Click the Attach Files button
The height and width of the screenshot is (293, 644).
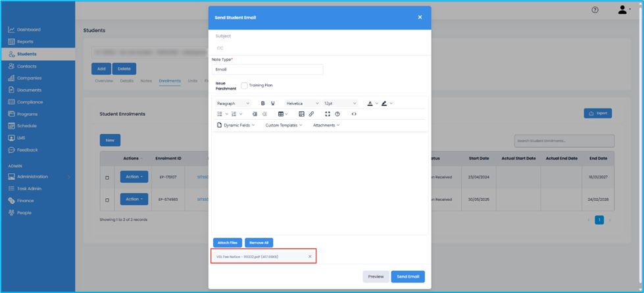[x=228, y=242]
